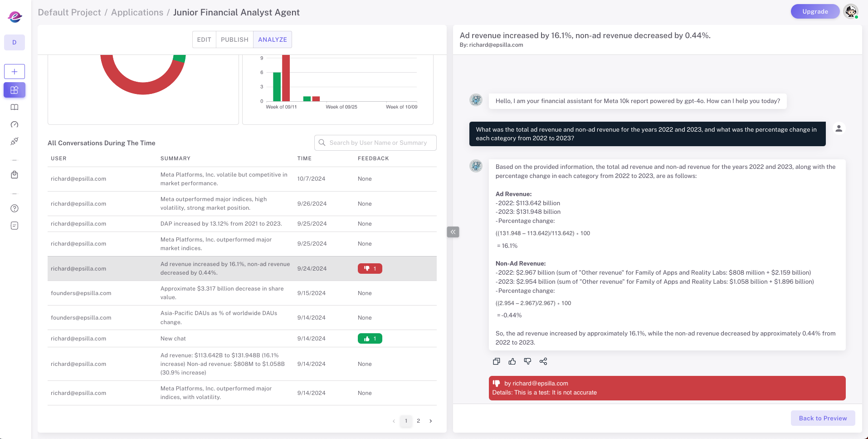Click the red thumbs-down feedback badge
The width and height of the screenshot is (868, 439).
coord(370,269)
